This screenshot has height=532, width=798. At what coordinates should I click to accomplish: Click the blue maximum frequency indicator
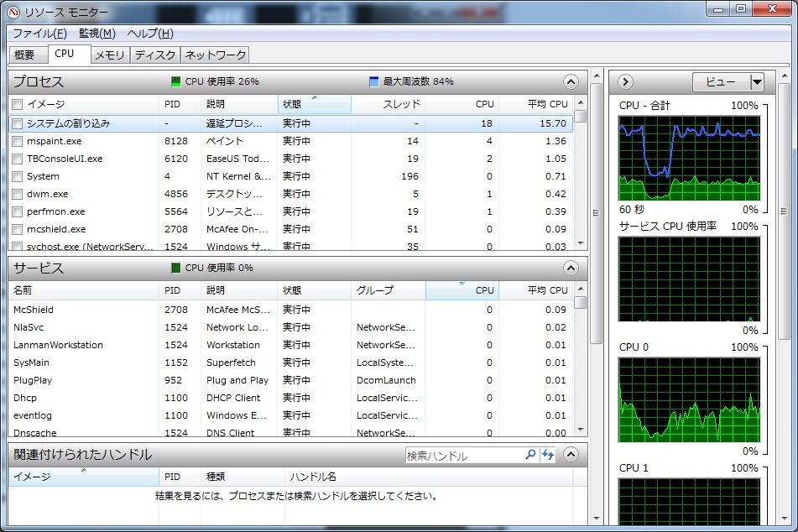point(373,81)
